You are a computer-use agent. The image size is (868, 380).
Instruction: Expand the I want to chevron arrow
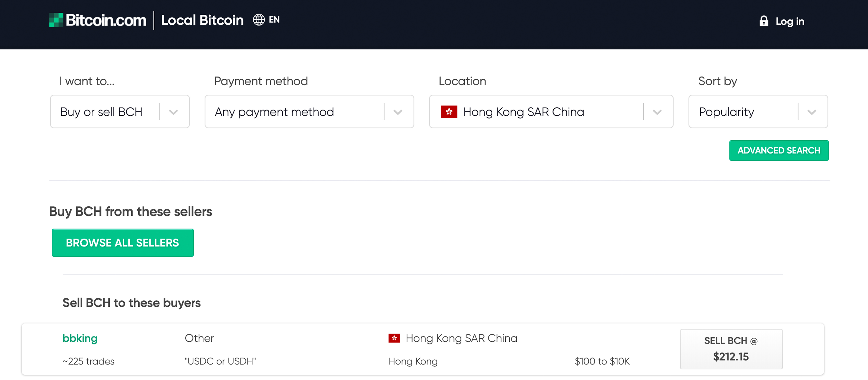pyautogui.click(x=174, y=112)
